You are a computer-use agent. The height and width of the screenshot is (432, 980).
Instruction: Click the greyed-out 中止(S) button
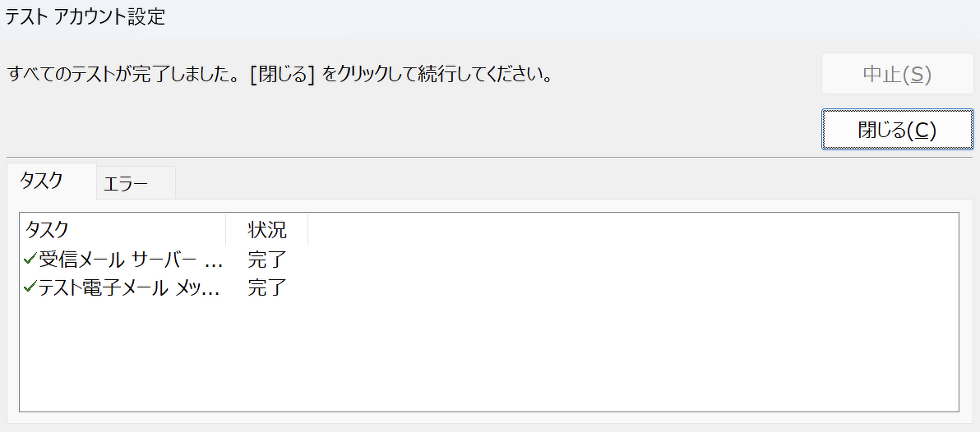point(897,75)
